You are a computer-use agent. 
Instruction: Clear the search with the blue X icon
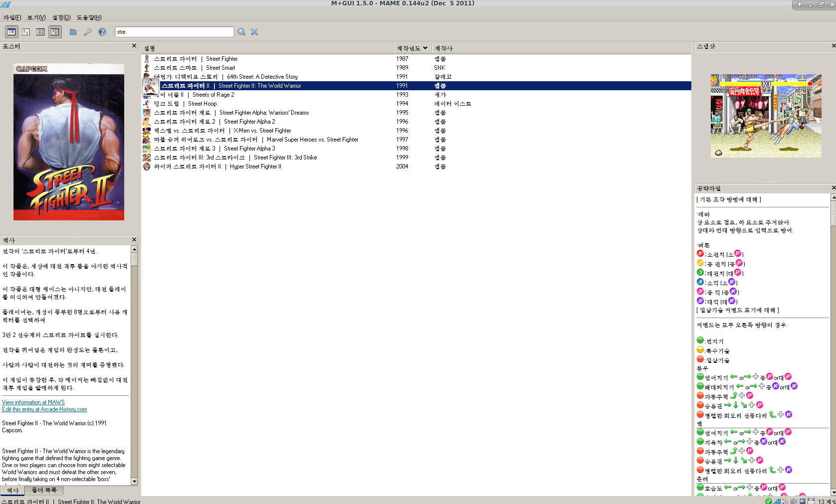click(254, 32)
